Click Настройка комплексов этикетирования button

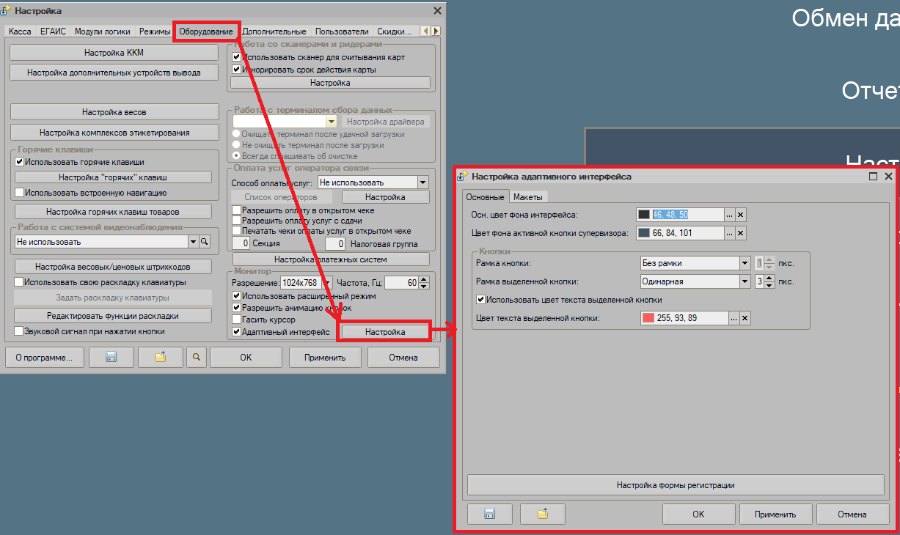point(114,133)
